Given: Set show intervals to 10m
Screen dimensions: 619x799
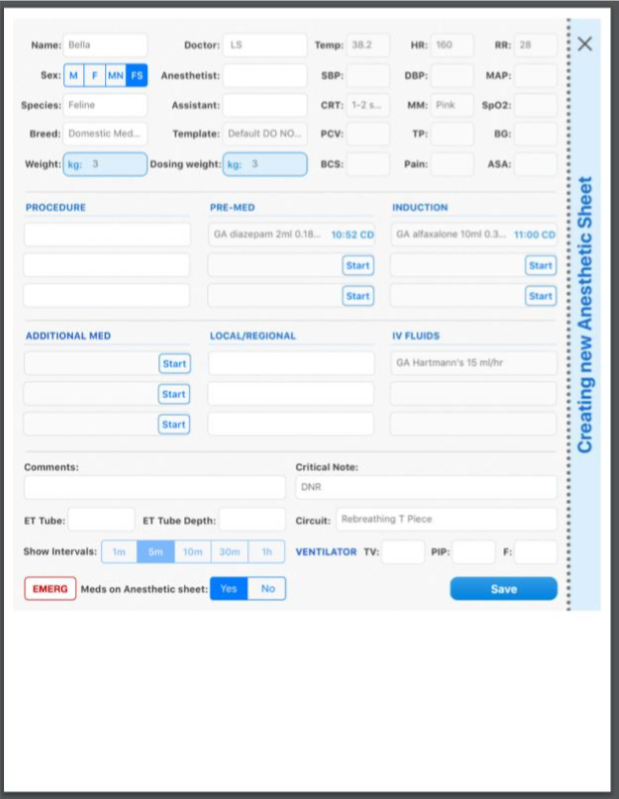Looking at the screenshot, I should coord(192,552).
